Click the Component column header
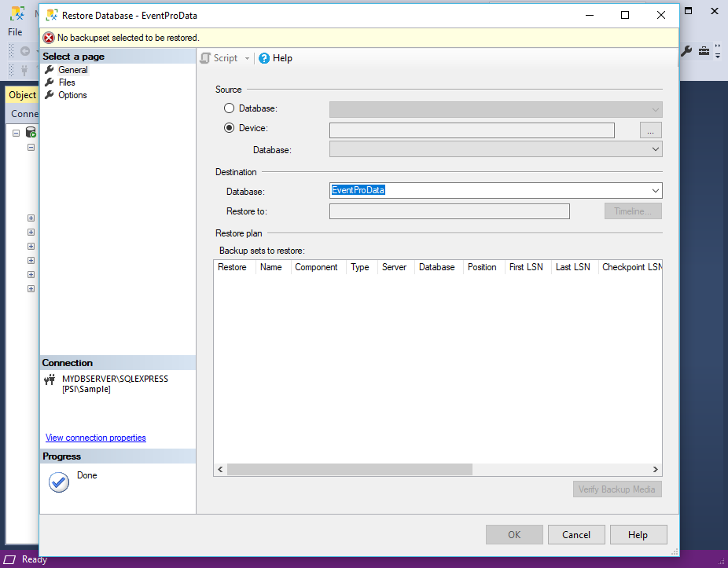Image resolution: width=728 pixels, height=568 pixels. tap(318, 267)
